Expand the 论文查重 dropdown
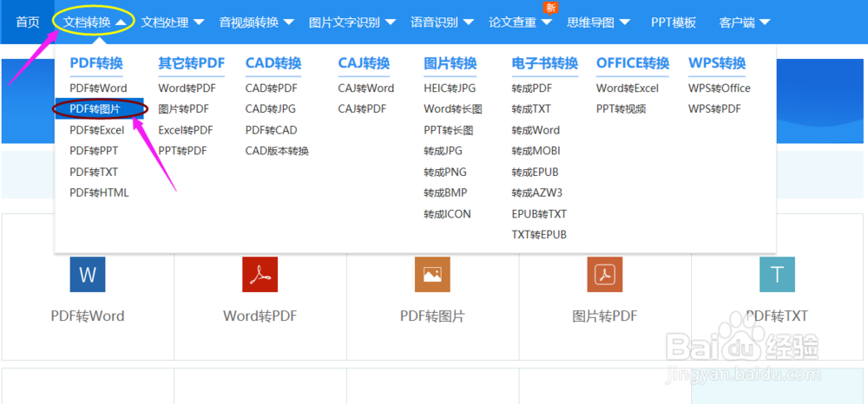This screenshot has height=404, width=868. click(520, 22)
